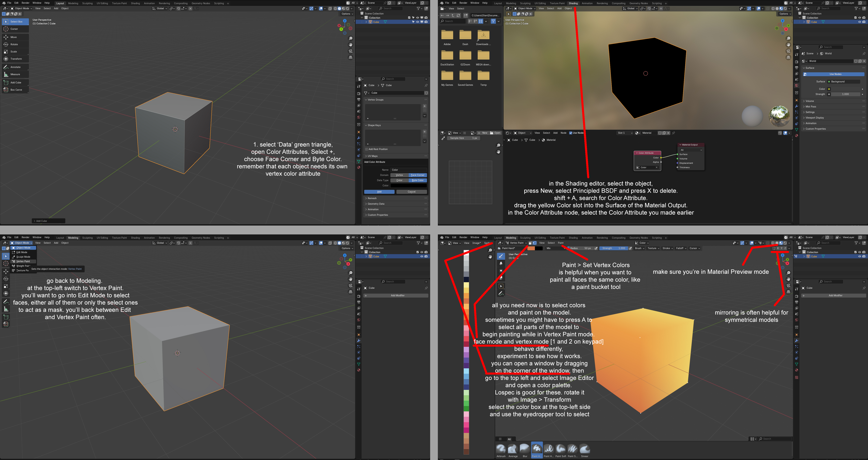Click Name field in Add Color Attribute popup
This screenshot has height=460, width=868.
click(x=409, y=170)
